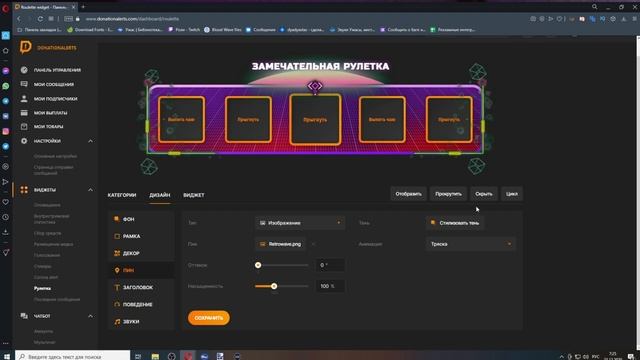Image resolution: width=640 pixels, height=360 pixels.
Task: Open the Opera sidebar heart bookmarks icon
Action: coord(5,202)
